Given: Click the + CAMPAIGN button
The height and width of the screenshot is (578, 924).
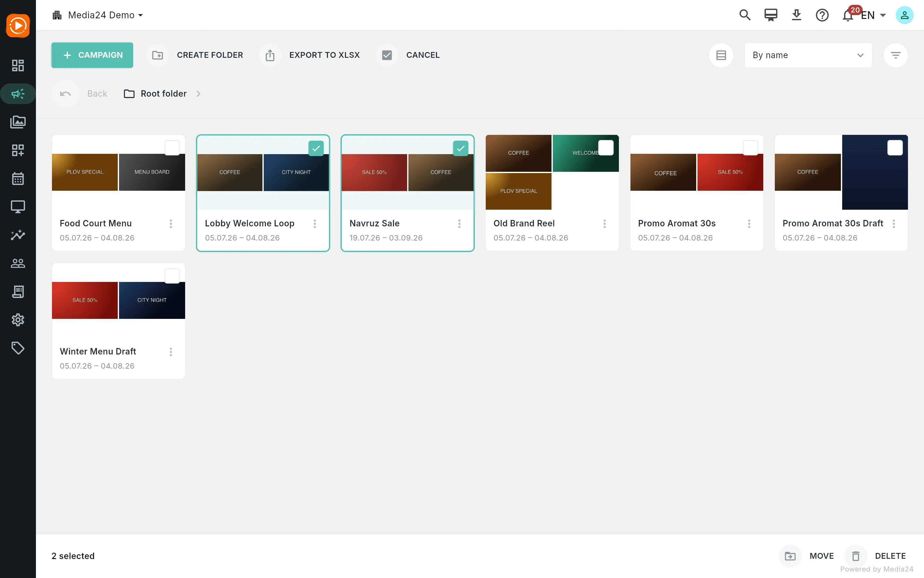Looking at the screenshot, I should [x=92, y=55].
